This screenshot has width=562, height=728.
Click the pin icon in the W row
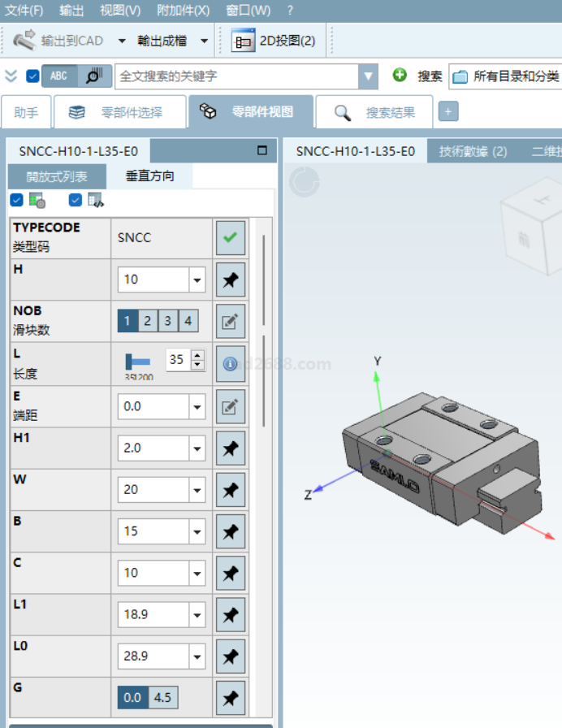pyautogui.click(x=231, y=490)
